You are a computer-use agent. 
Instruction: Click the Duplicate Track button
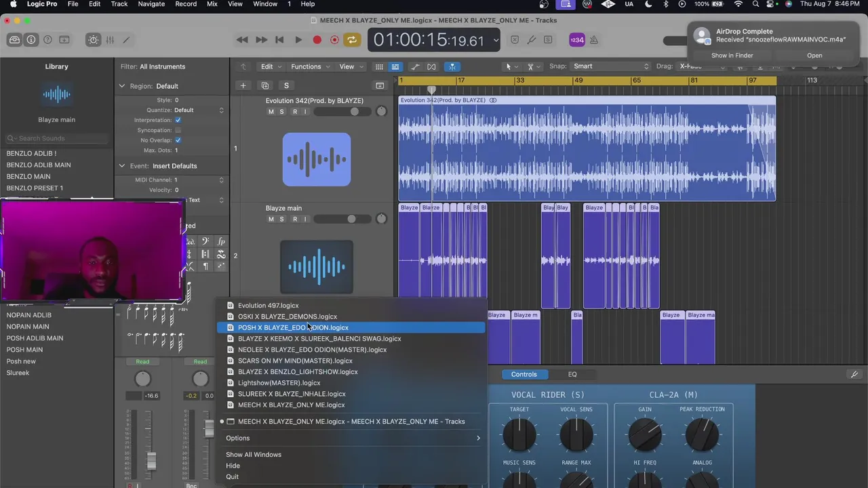click(264, 85)
